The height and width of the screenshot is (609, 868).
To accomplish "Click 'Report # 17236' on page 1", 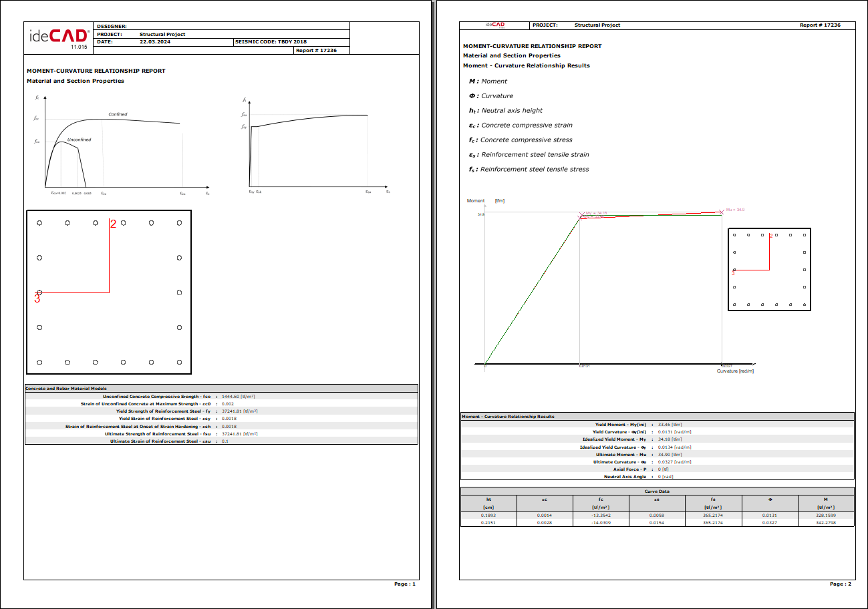I will click(x=315, y=50).
